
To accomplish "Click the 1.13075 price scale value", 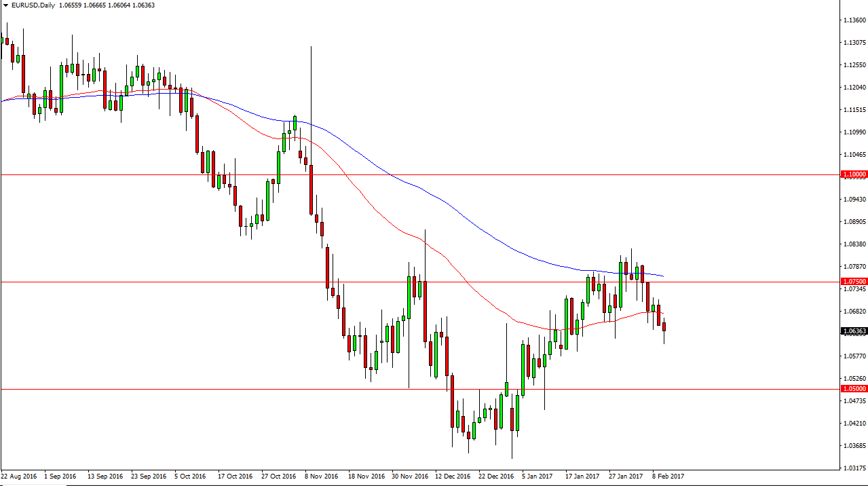I will pyautogui.click(x=854, y=43).
